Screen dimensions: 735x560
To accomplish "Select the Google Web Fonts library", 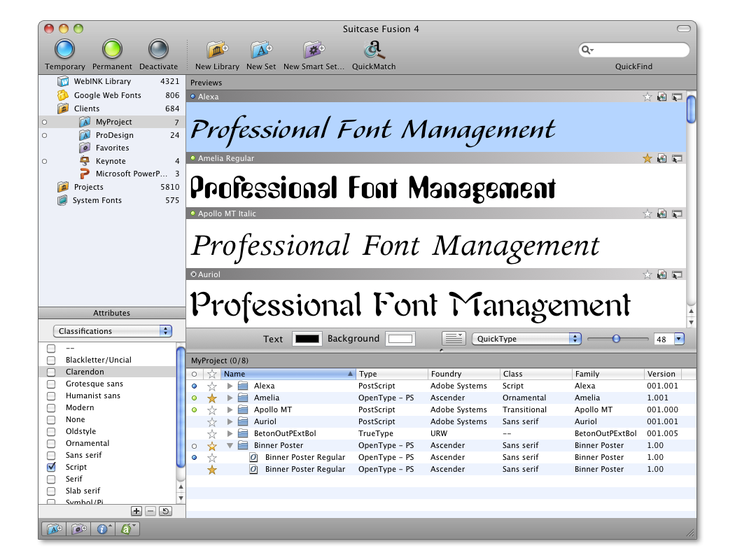I will (x=107, y=95).
